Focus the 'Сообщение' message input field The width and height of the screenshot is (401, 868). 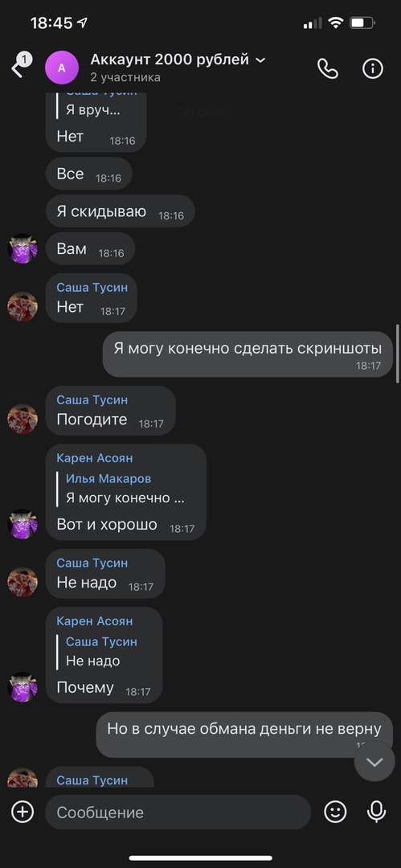click(178, 812)
